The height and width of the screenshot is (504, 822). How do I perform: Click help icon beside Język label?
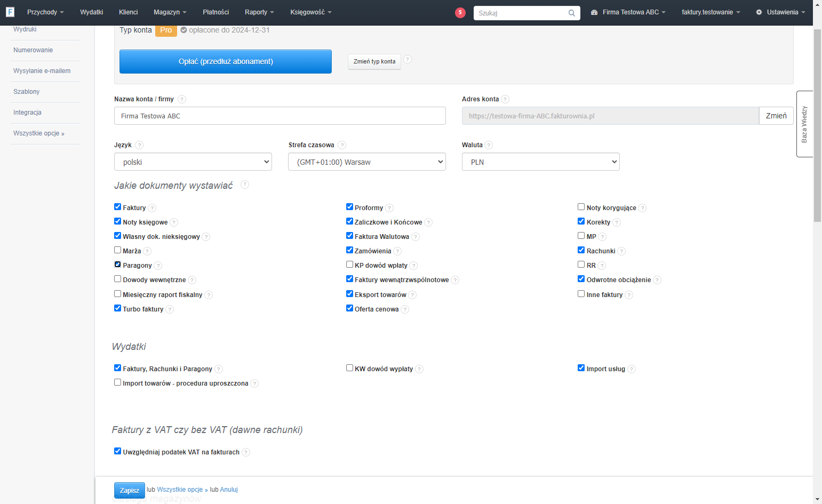[139, 145]
